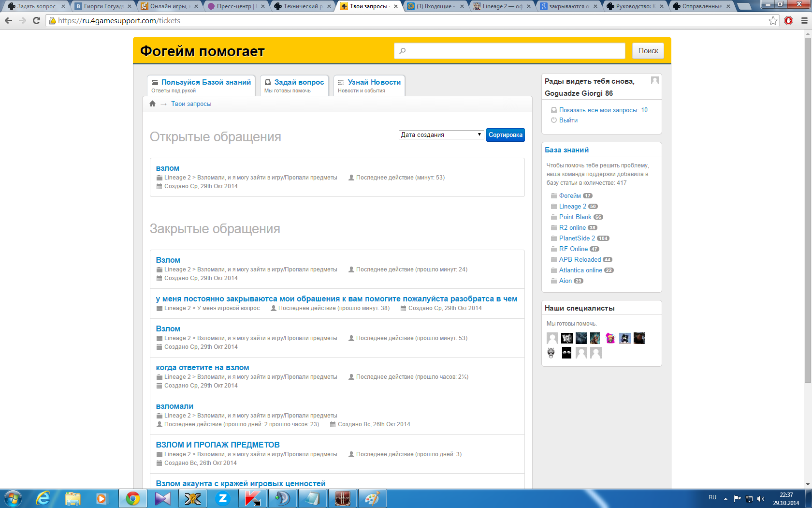
Task: Close the 'Твои запросы' browser tab
Action: pyautogui.click(x=396, y=6)
